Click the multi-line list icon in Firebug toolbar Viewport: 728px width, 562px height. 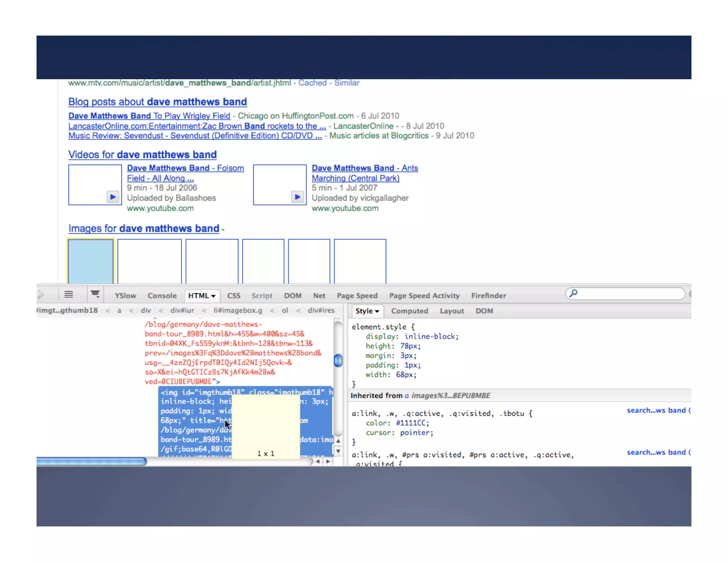click(x=69, y=294)
